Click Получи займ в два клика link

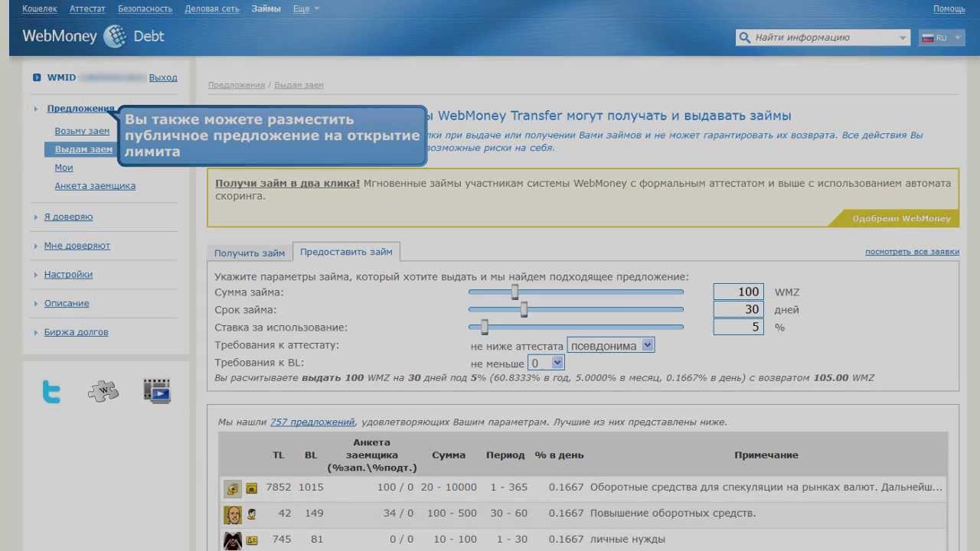287,184
